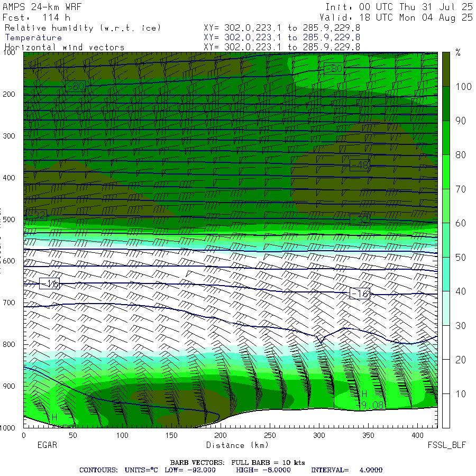Click the '%' unit label above the legend
Image resolution: width=476 pixels, height=476 pixels.
point(458,53)
